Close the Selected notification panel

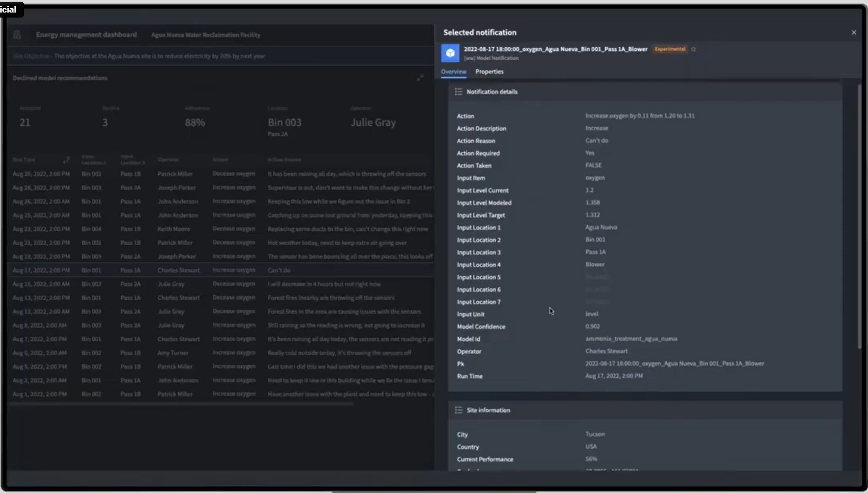pyautogui.click(x=853, y=32)
